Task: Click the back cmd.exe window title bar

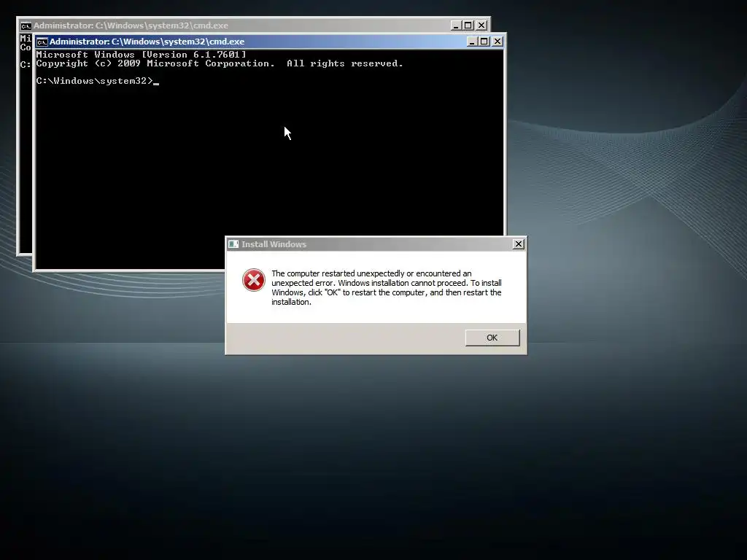Action: [253, 26]
